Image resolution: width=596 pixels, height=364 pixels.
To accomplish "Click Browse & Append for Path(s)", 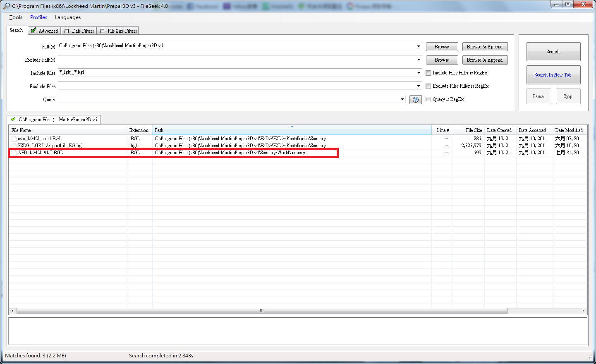I will pyautogui.click(x=484, y=47).
